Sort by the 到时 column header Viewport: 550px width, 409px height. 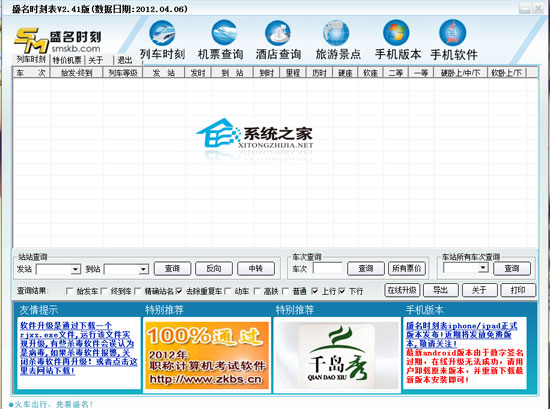coord(266,73)
